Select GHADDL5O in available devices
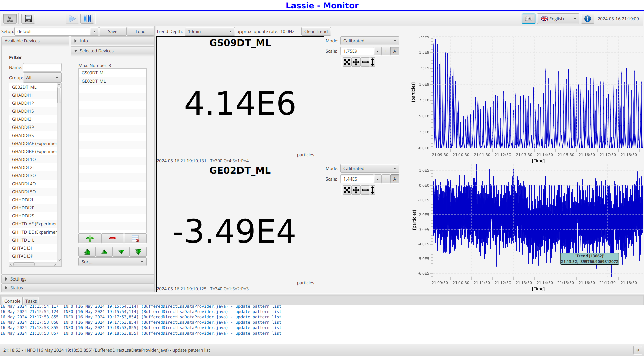 [x=33, y=192]
